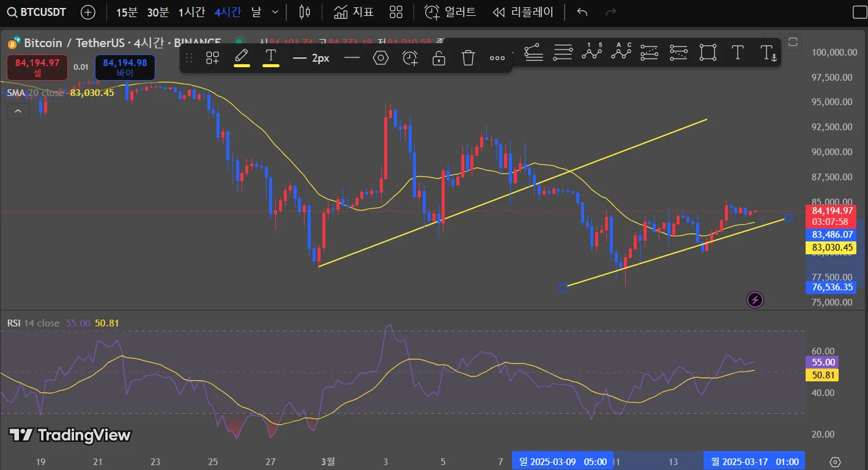This screenshot has width=868, height=470.
Task: Click the BTCUSDT symbol search field
Action: point(37,12)
